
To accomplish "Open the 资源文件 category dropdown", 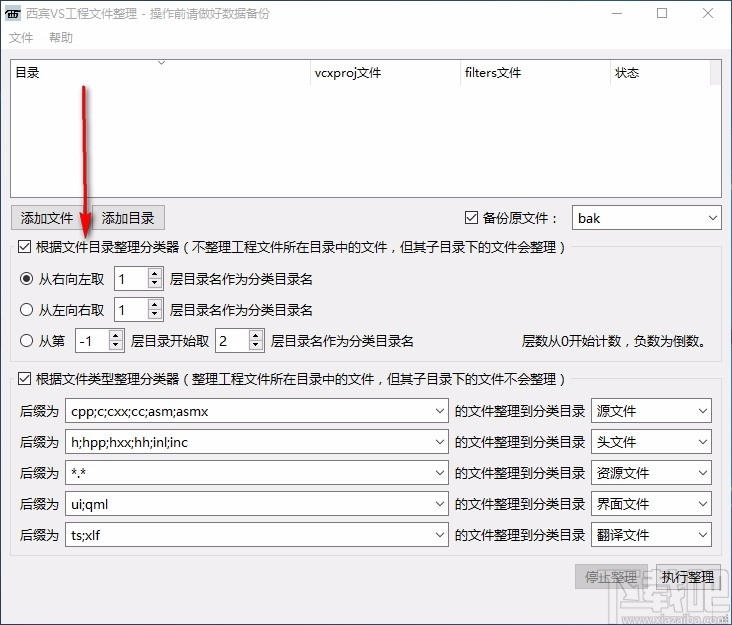I will [x=651, y=473].
